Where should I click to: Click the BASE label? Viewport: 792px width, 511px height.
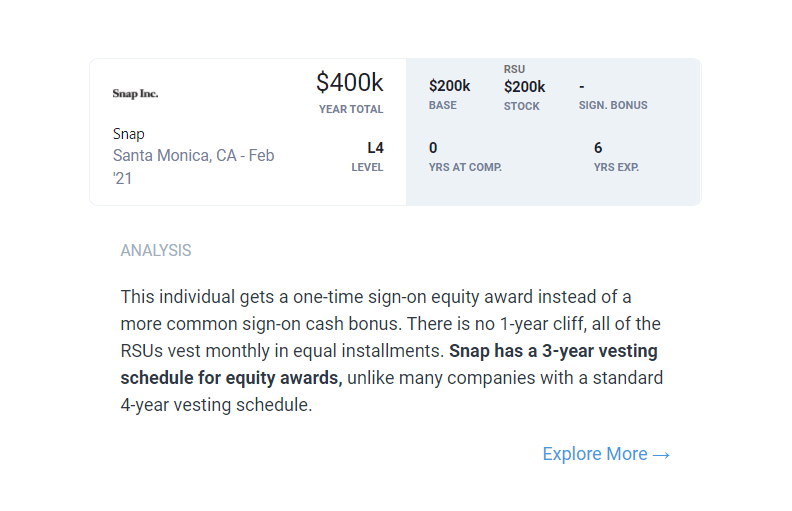442,106
